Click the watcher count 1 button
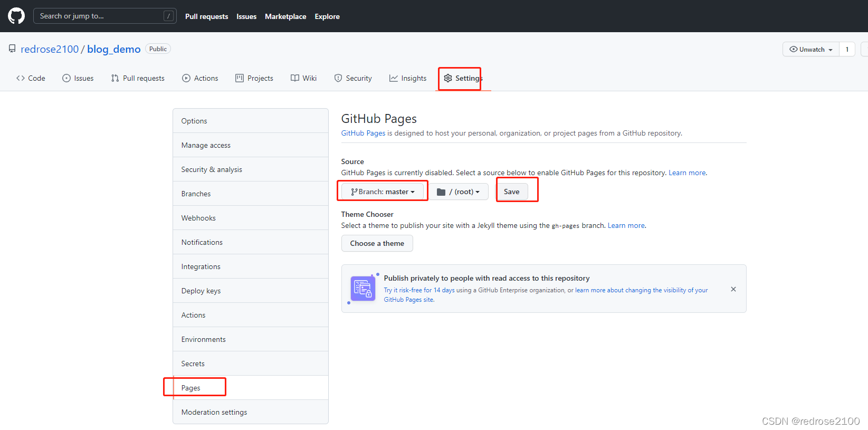 [x=847, y=49]
